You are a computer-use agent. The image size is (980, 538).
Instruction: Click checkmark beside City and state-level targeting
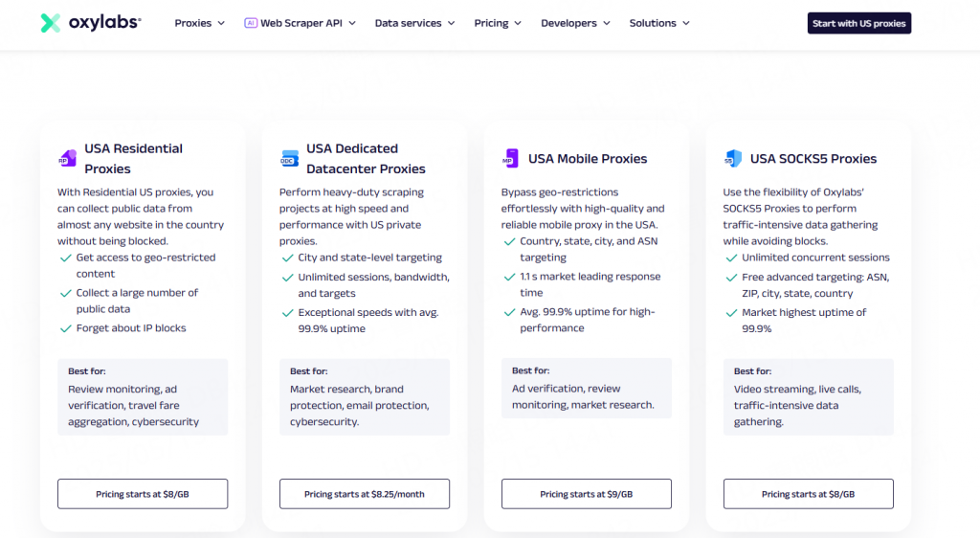[287, 258]
